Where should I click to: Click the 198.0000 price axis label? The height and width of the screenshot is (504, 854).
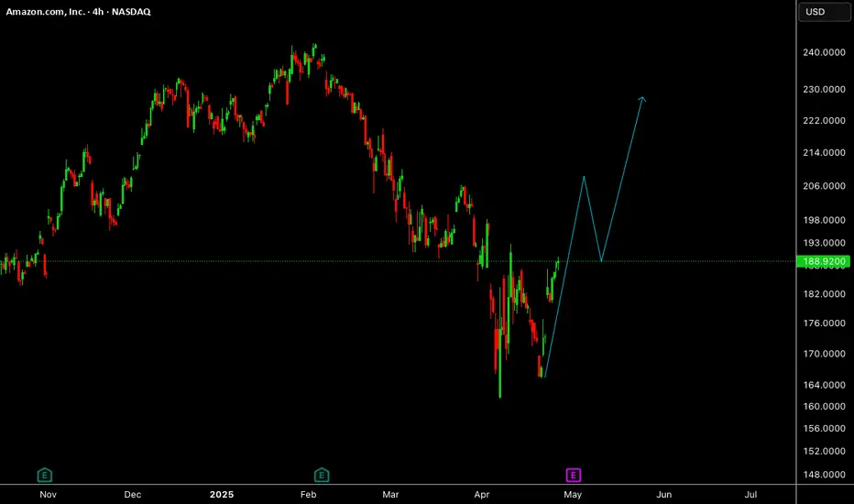[x=824, y=220]
